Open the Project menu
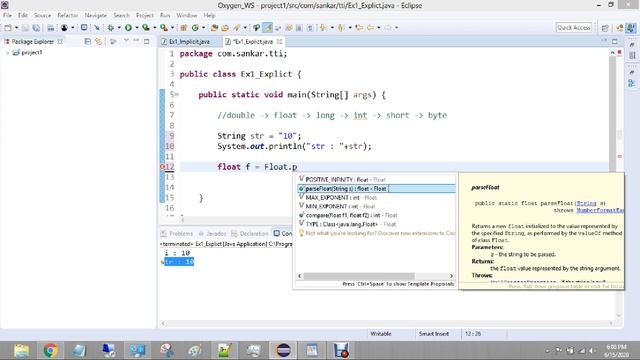The image size is (640, 360). [144, 16]
